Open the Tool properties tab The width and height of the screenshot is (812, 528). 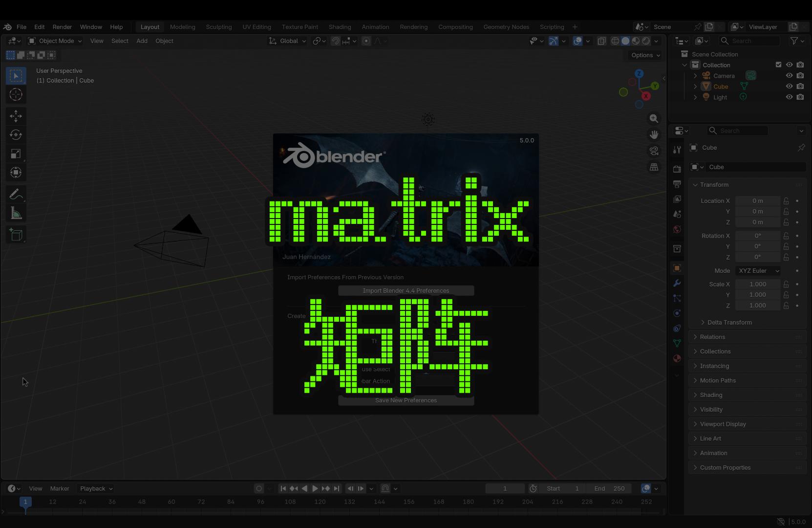click(677, 150)
